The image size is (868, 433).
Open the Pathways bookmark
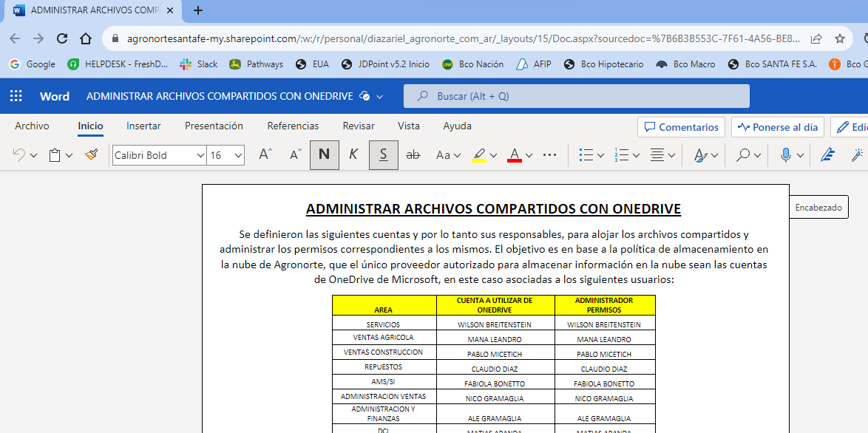(257, 64)
